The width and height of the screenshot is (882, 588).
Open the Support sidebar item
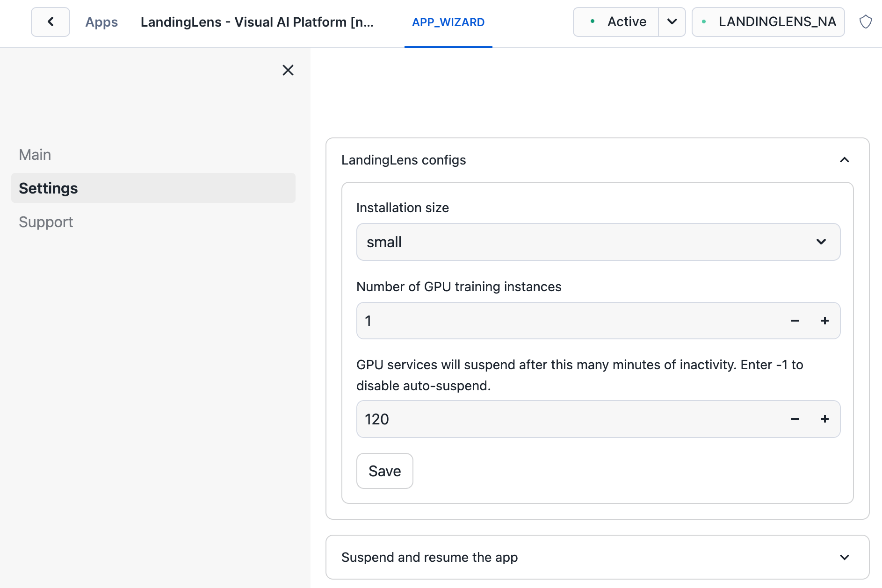[x=46, y=222]
